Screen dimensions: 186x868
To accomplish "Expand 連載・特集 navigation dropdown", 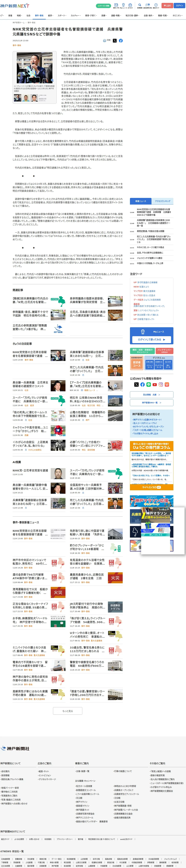I will pos(116,15).
